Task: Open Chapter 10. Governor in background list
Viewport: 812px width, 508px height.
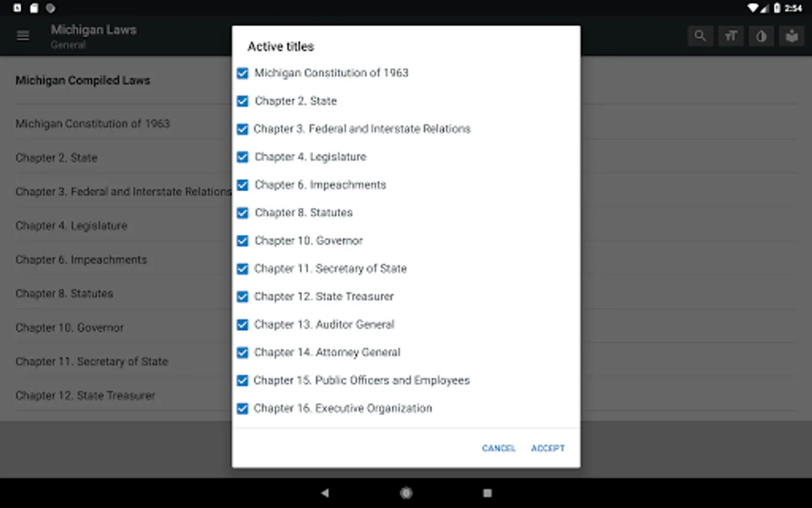Action: click(x=69, y=327)
